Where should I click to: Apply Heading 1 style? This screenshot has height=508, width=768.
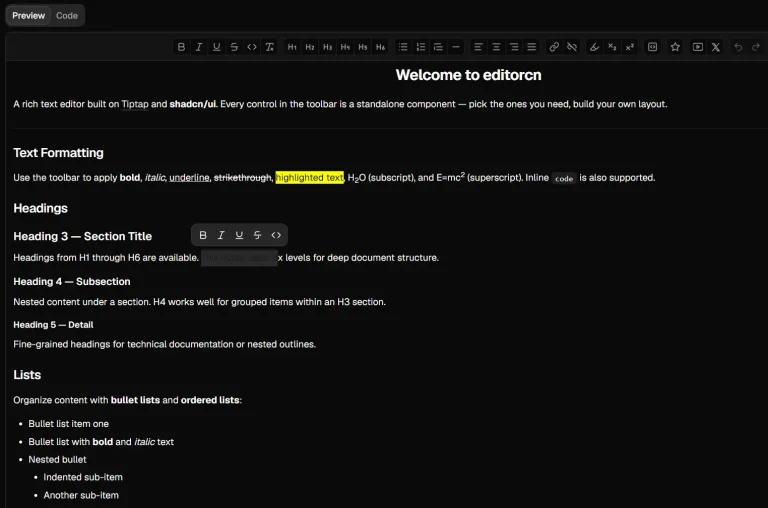292,47
